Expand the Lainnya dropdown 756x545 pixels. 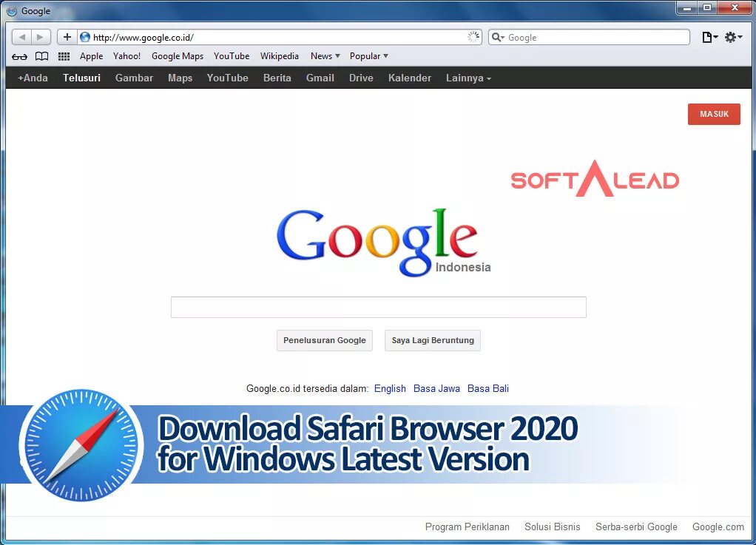[468, 78]
